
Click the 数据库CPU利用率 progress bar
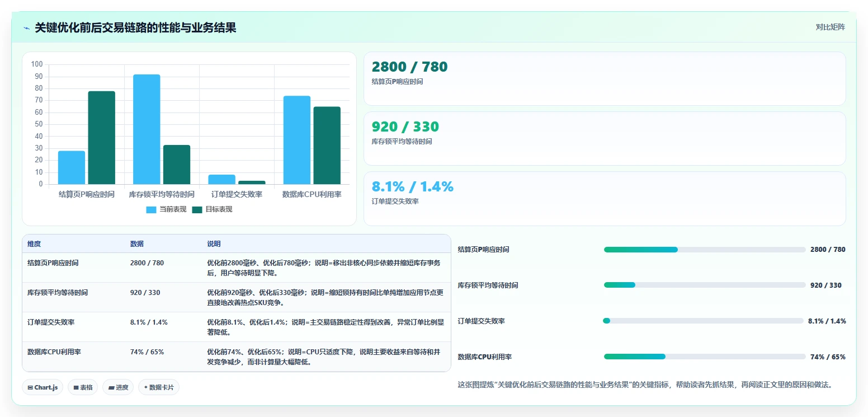(x=705, y=357)
